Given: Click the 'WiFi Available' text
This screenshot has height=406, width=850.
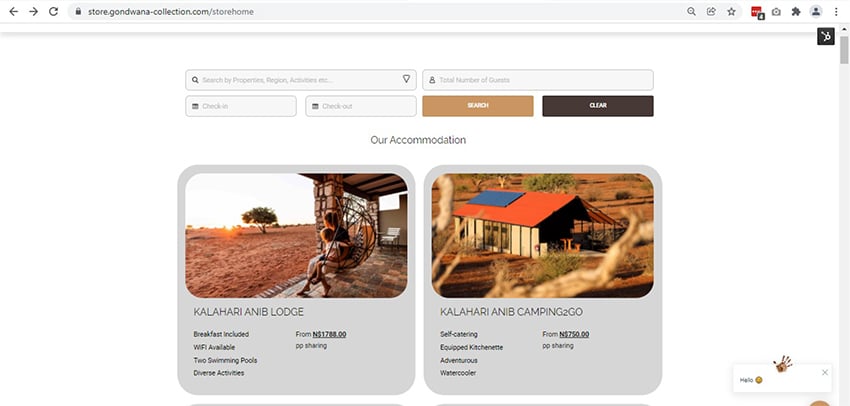Looking at the screenshot, I should (x=214, y=347).
